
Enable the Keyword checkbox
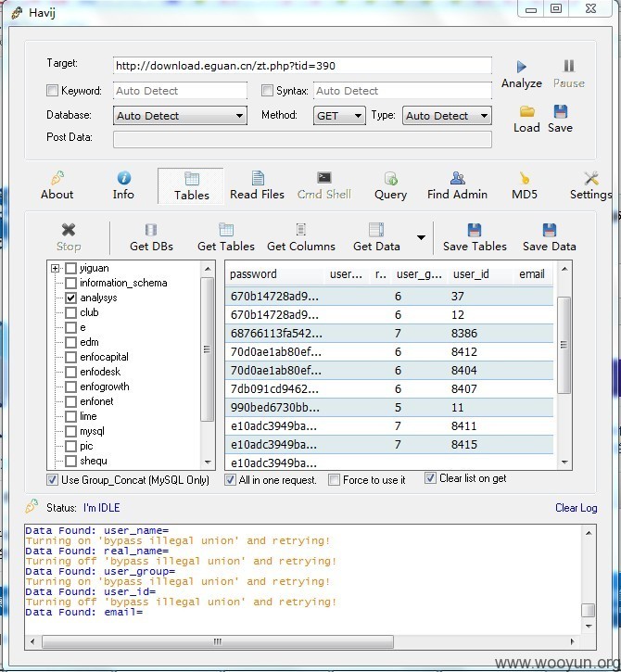tap(52, 91)
